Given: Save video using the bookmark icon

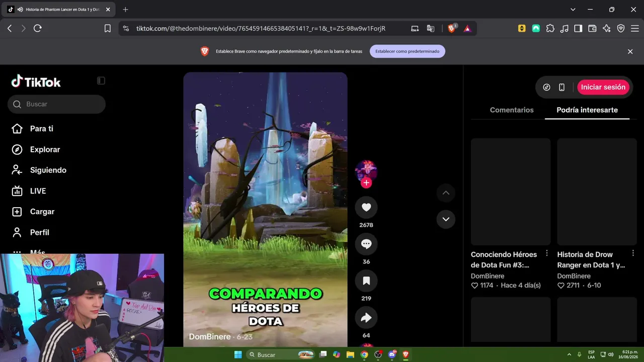Looking at the screenshot, I should 366,281.
